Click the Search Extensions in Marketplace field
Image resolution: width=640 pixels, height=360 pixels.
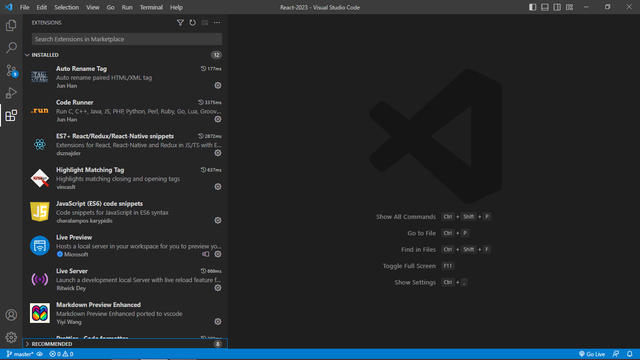(x=127, y=39)
